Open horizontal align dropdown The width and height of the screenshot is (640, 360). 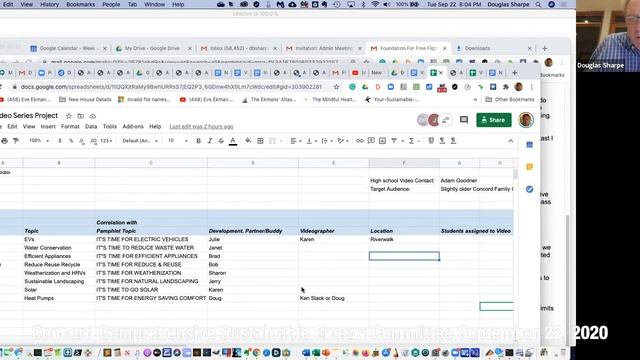click(296, 141)
